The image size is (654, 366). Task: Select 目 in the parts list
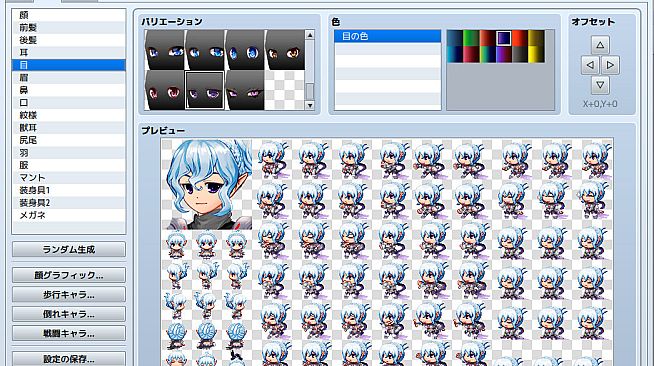coord(69,65)
